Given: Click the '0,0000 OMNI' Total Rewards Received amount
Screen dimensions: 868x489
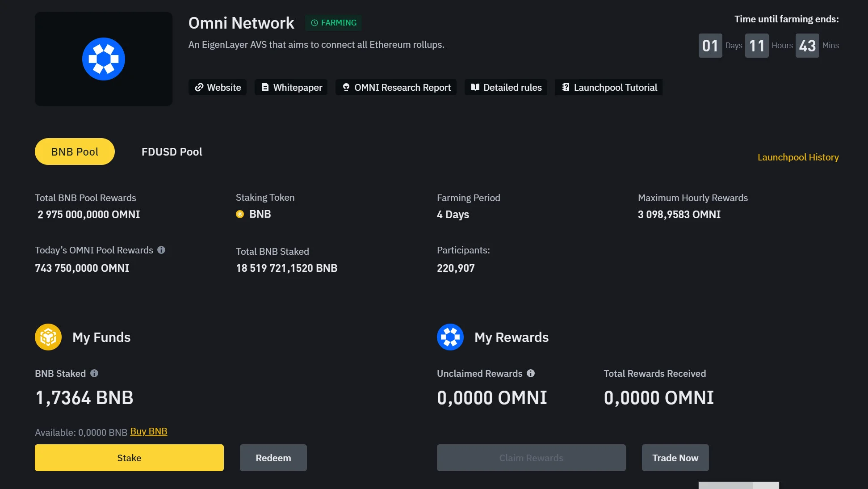Looking at the screenshot, I should point(659,398).
